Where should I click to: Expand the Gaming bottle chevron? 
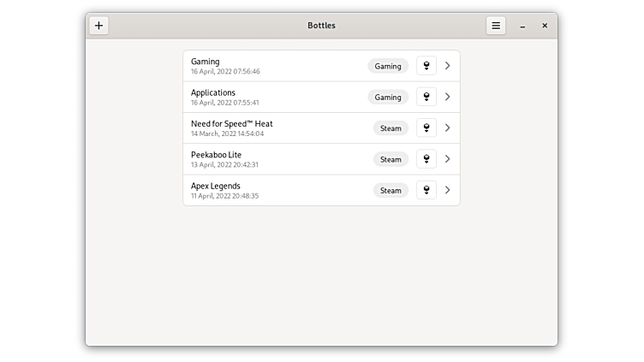(448, 66)
